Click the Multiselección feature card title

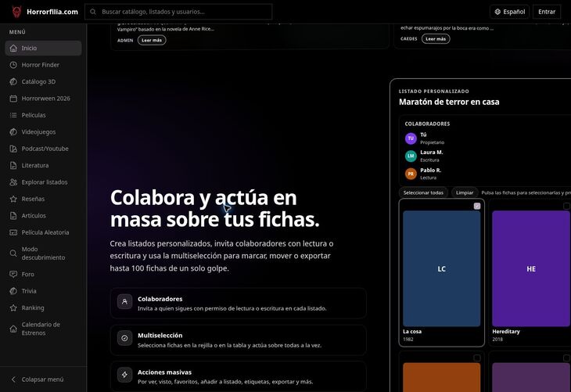(160, 335)
